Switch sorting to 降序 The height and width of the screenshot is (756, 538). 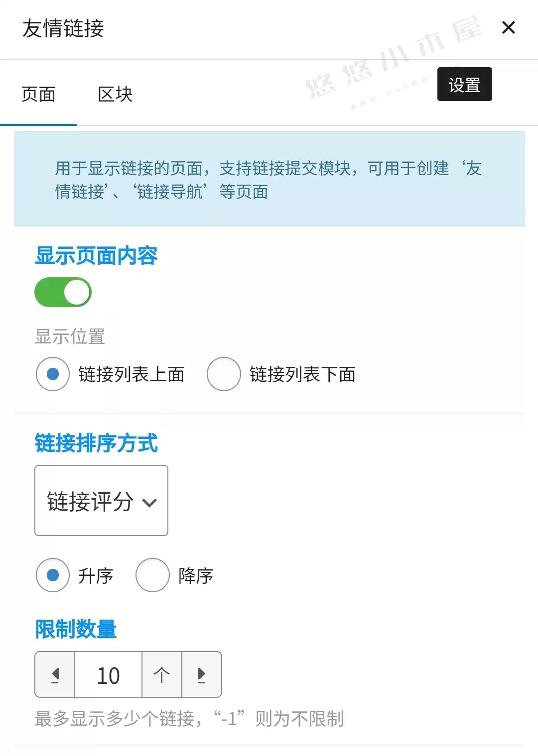tap(152, 575)
